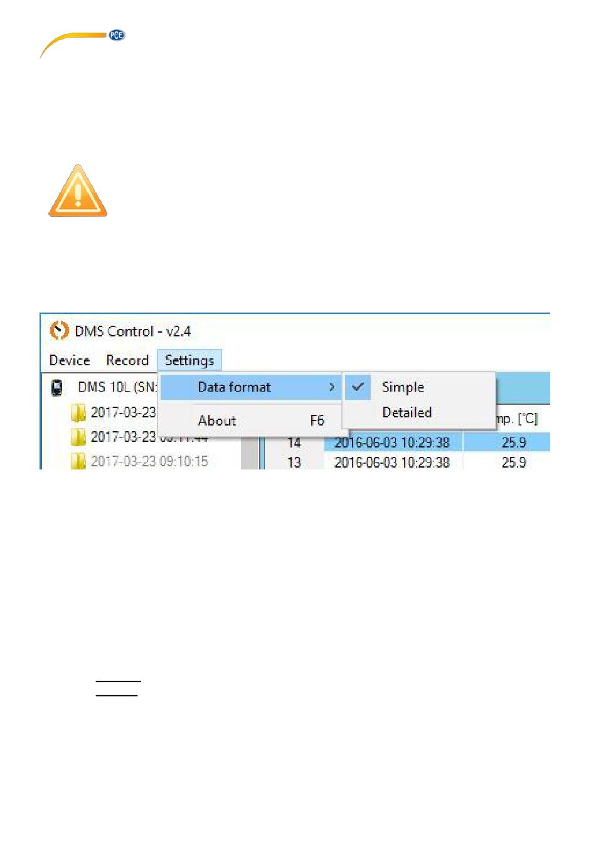
Task: Click the orange warning triangle icon
Action: pos(78,191)
